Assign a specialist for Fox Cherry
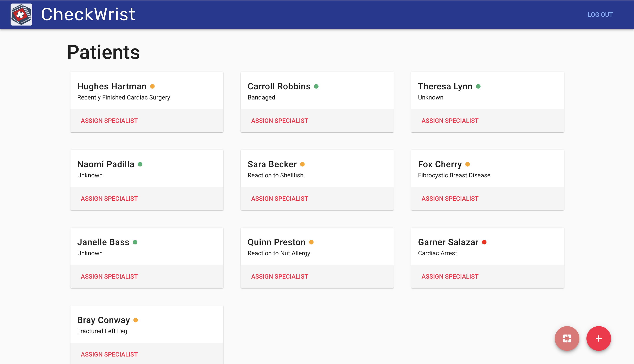Viewport: 634px width, 364px height. pyautogui.click(x=450, y=199)
